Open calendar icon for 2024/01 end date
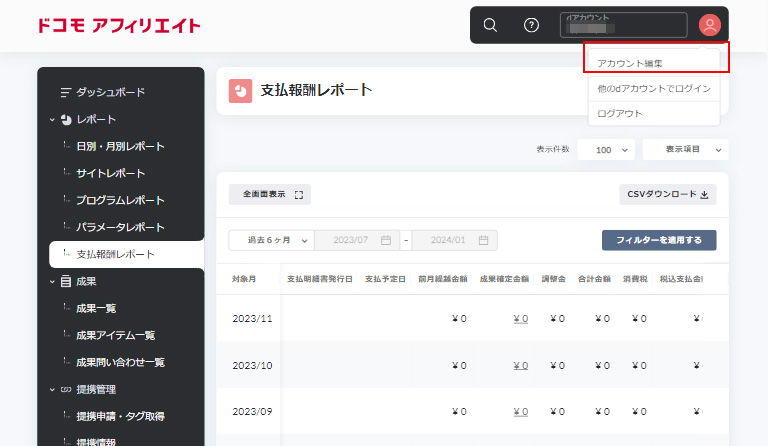 point(483,240)
